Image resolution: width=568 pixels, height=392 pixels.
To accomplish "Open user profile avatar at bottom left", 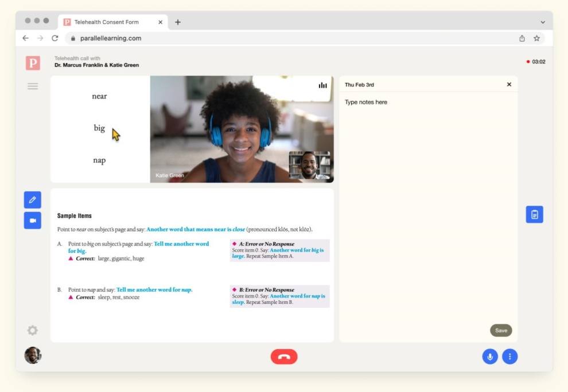I will [33, 355].
